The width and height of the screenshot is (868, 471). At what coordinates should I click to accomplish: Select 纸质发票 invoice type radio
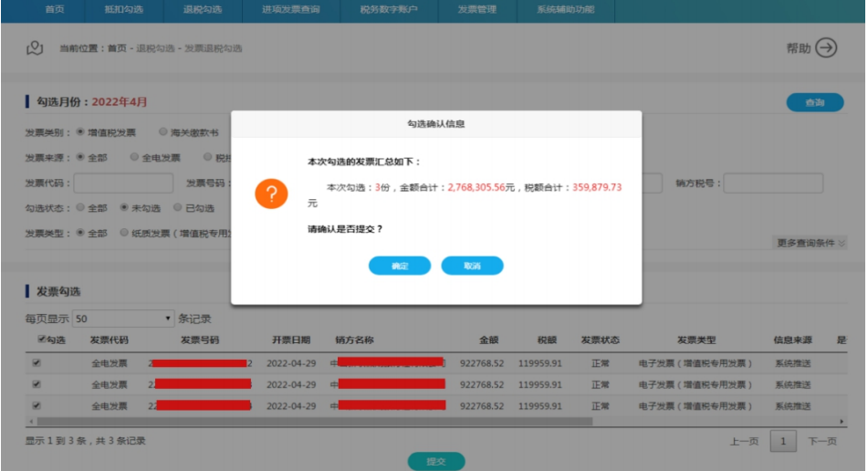click(124, 233)
